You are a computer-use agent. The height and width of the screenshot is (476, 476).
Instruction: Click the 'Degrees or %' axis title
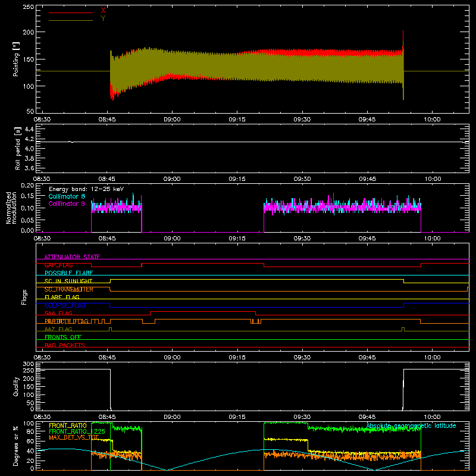16,446
